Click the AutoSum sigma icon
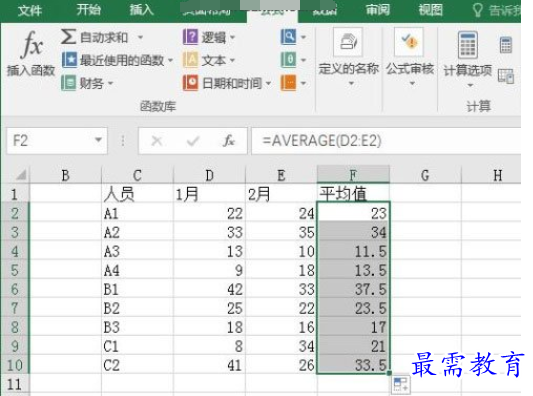Image resolution: width=533 pixels, height=396 pixels. (x=68, y=36)
